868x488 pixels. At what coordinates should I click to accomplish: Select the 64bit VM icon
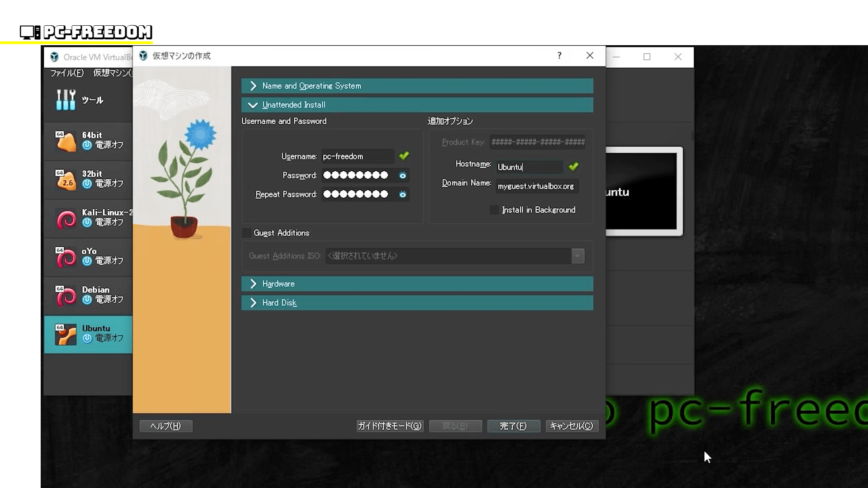[x=66, y=141]
